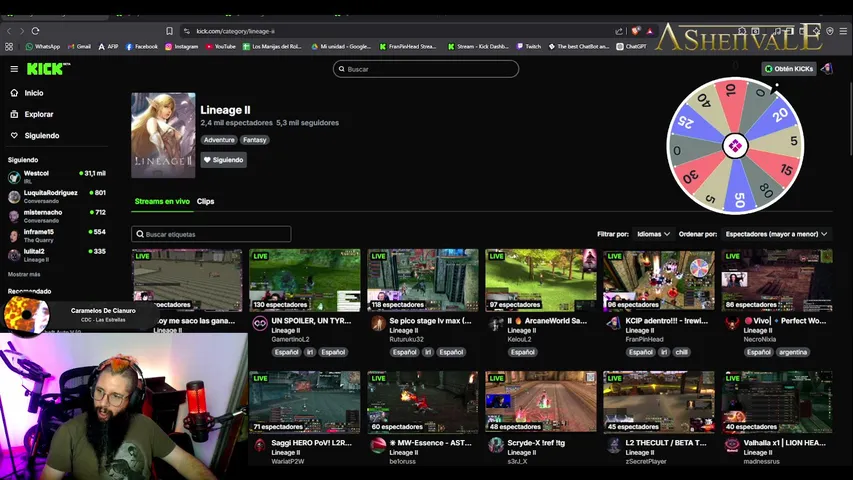Open Ruturuku32 channel avatar
Image resolution: width=853 pixels, height=480 pixels.
coord(378,323)
